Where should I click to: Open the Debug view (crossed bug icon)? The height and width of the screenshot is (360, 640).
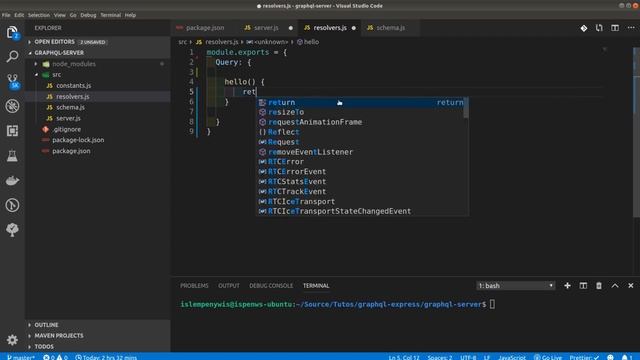pos(12,106)
